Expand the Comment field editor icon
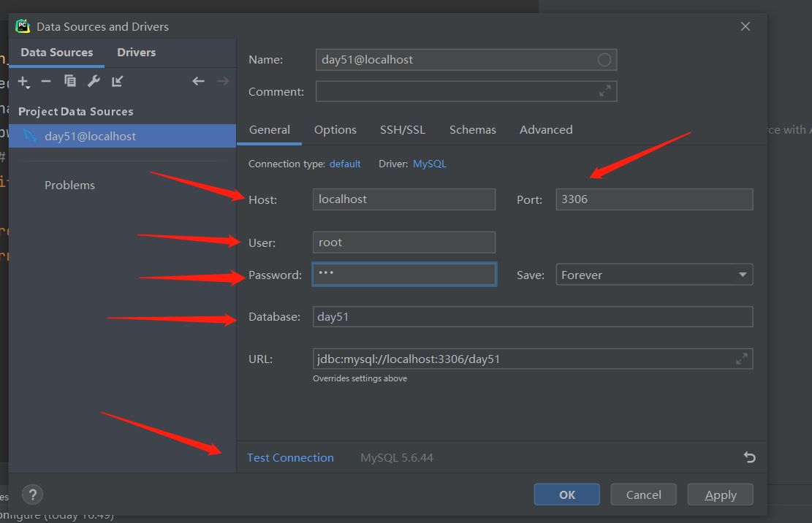812x523 pixels. [x=604, y=91]
